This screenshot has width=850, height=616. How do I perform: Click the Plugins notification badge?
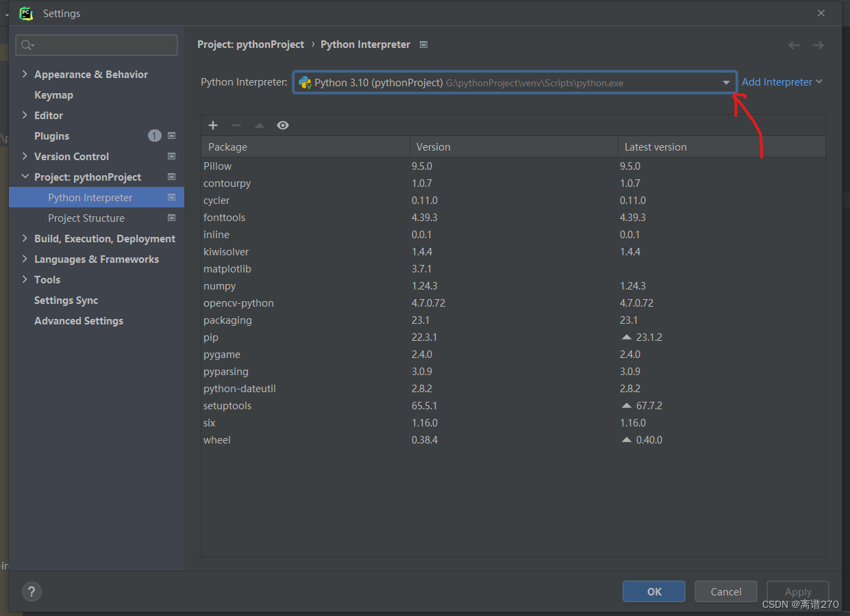coord(154,136)
